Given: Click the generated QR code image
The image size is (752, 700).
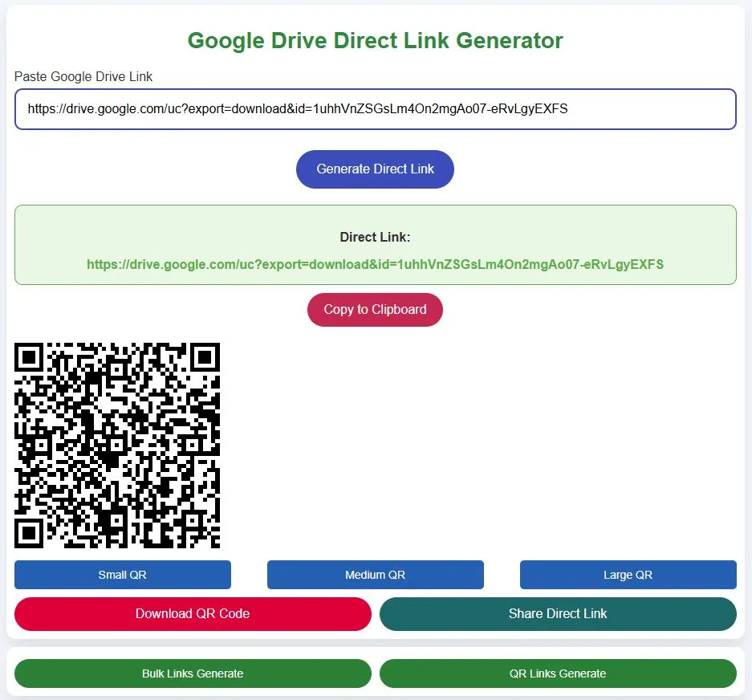Looking at the screenshot, I should [x=117, y=446].
